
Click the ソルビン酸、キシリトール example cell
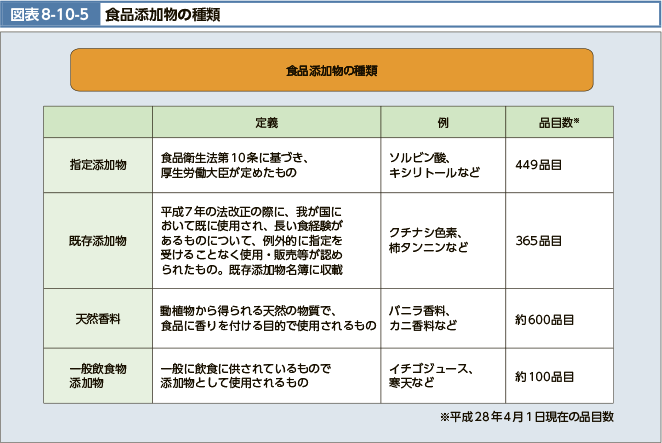point(434,165)
